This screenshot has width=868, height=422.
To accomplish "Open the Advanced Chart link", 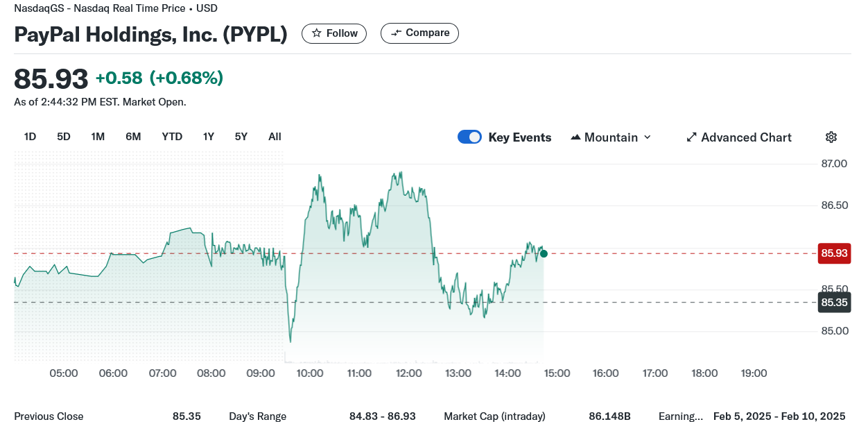I will pos(739,137).
